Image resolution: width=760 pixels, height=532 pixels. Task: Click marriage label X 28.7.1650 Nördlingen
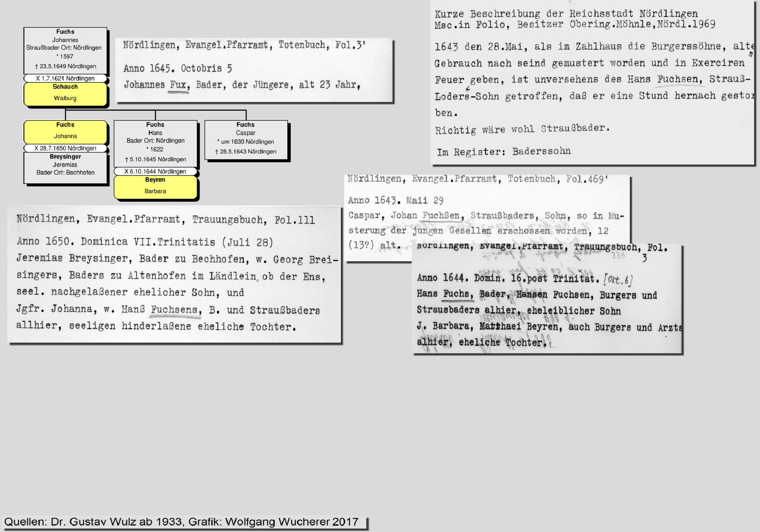click(x=65, y=148)
